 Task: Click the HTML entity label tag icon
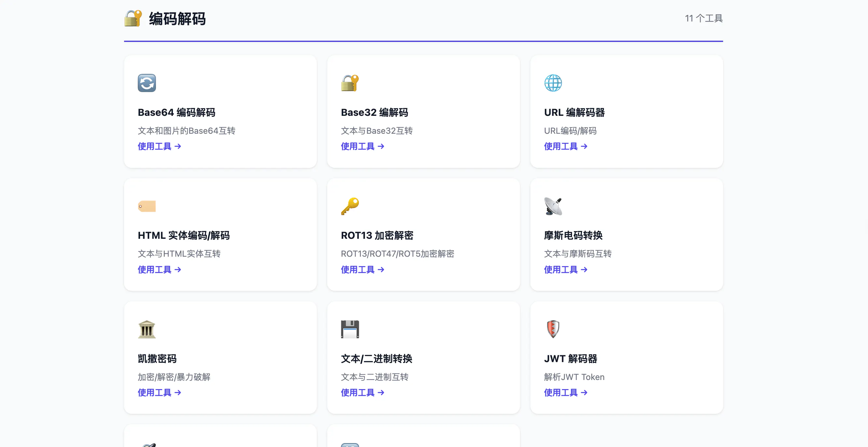147,206
